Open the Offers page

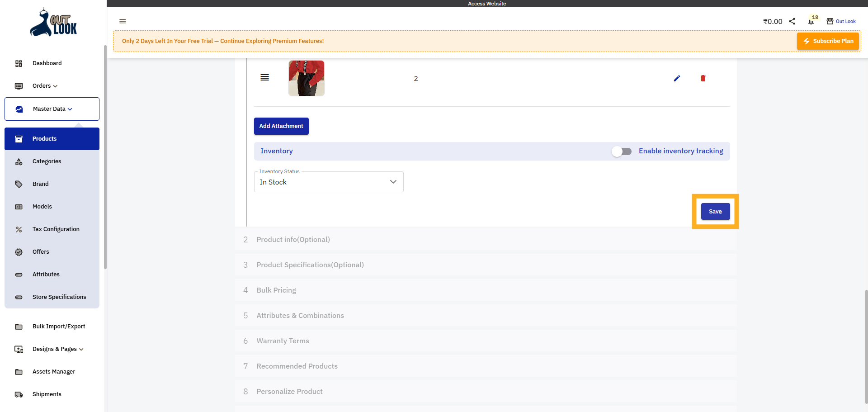[x=41, y=252]
